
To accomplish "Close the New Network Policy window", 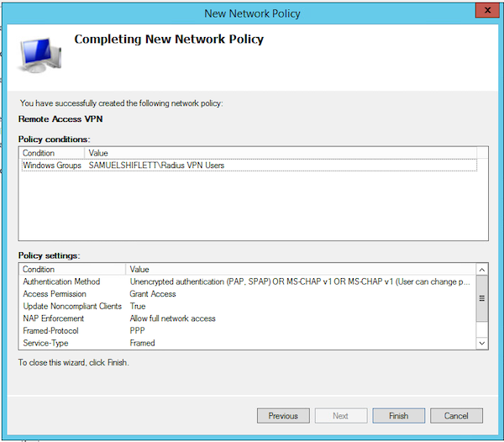I will [487, 10].
